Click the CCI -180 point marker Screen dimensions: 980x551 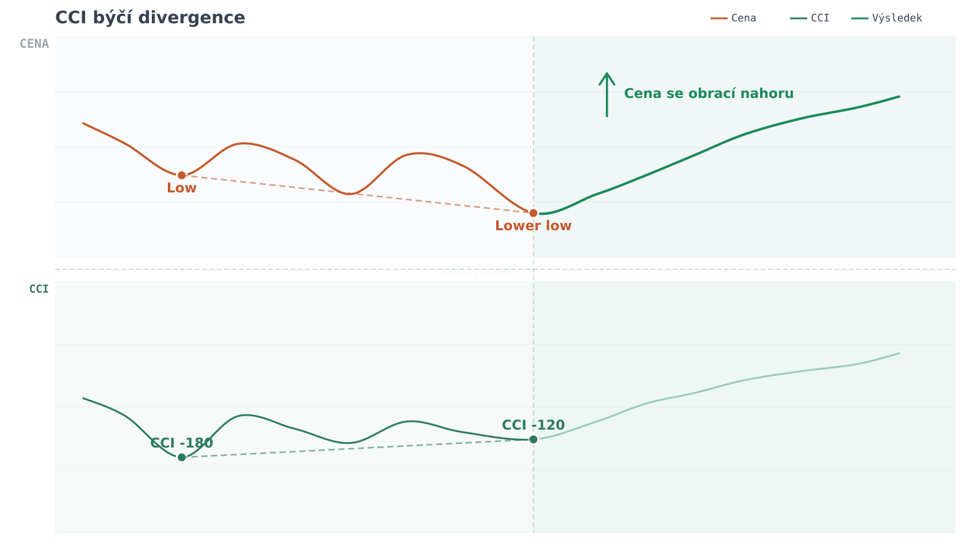182,457
